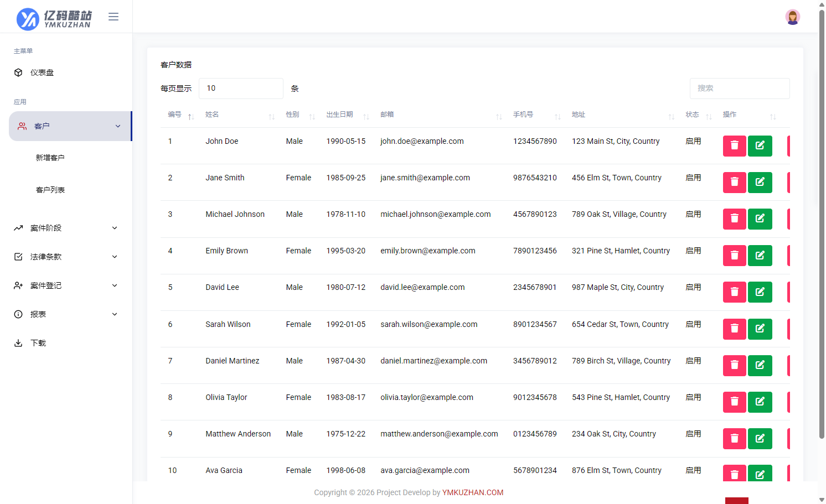
Task: Sort table by 编号 column
Action: [179, 115]
